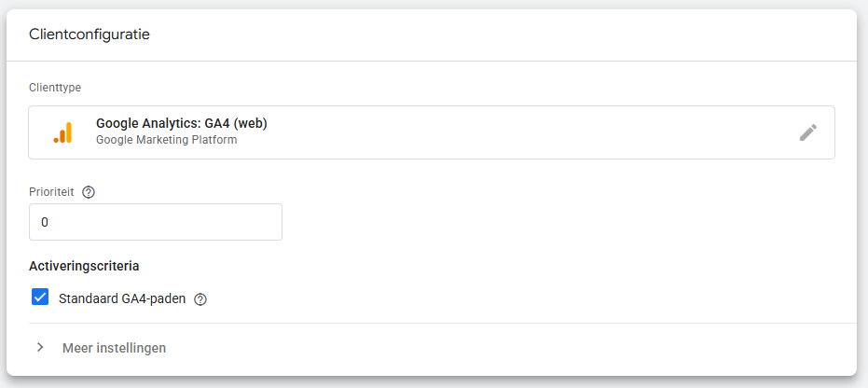Open the help icon beside Standaard GA4-paden
This screenshot has height=388, width=868.
(x=200, y=299)
